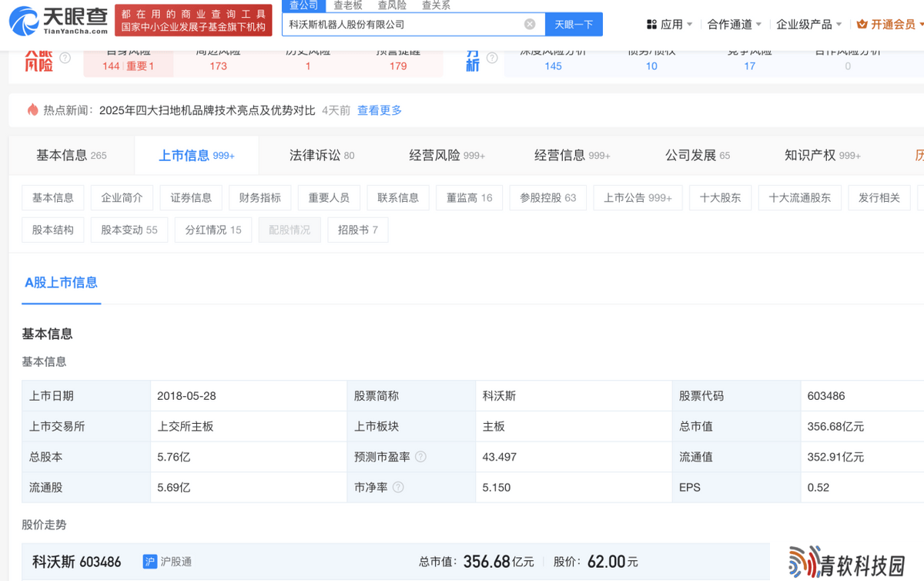Screen dimensions: 924x581
Task: Click the crown icon for 开通会员
Action: [862, 24]
